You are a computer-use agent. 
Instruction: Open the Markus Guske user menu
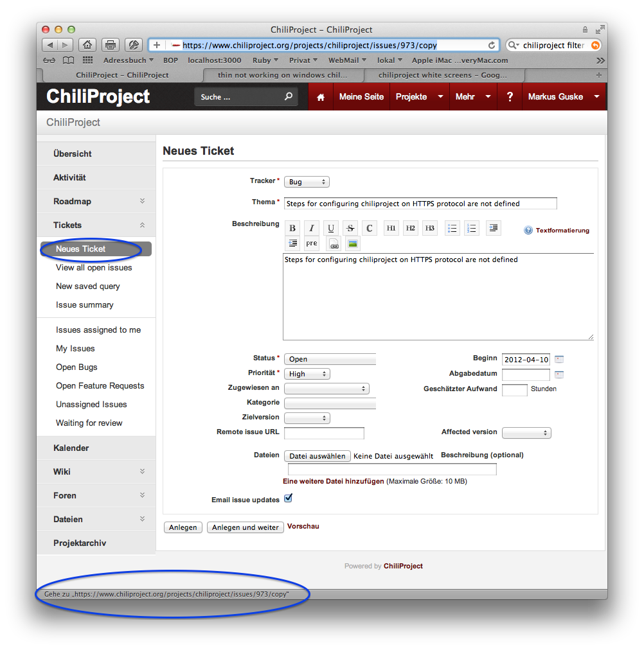coord(564,97)
